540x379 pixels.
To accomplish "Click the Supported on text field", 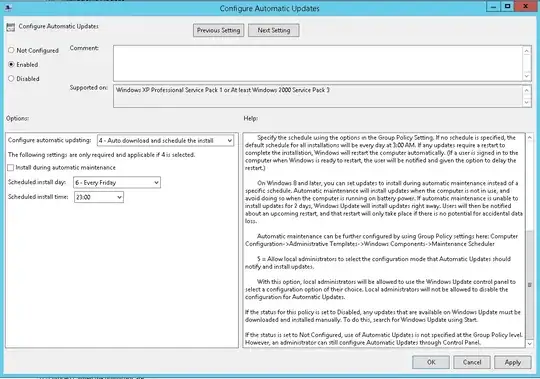I will [x=318, y=96].
